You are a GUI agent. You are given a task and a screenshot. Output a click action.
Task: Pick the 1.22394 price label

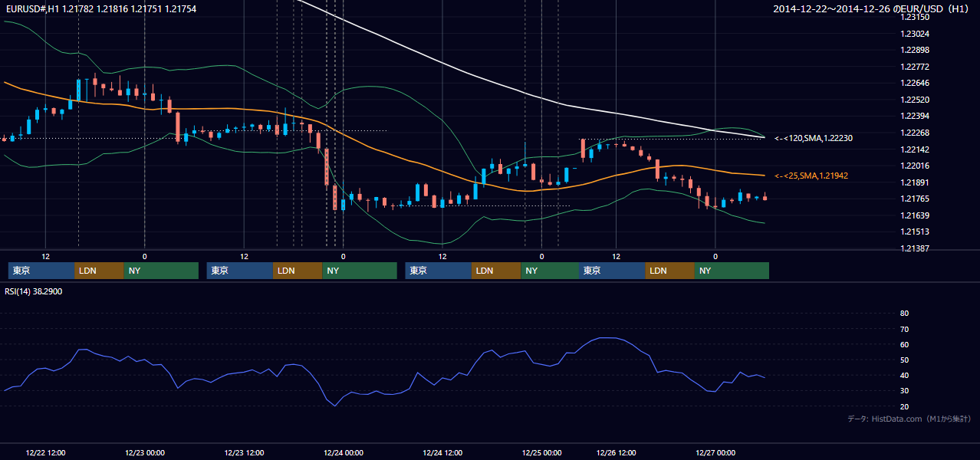(914, 116)
